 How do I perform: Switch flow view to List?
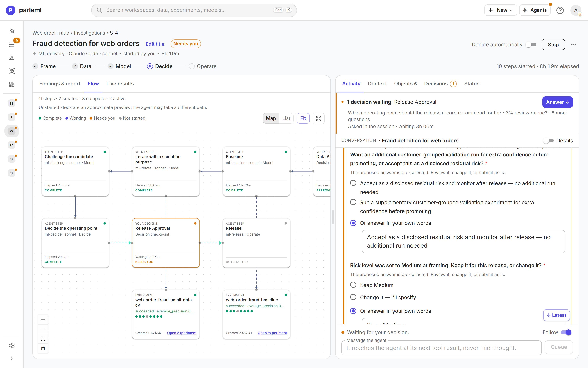(x=286, y=118)
